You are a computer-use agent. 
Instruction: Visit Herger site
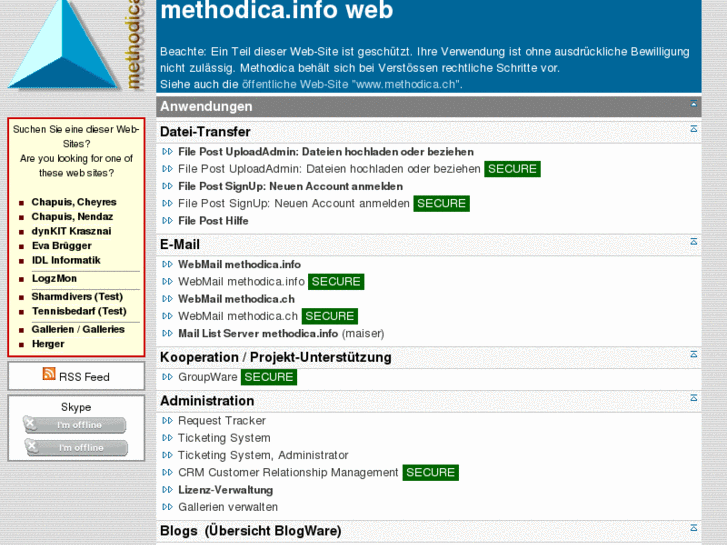(x=48, y=344)
